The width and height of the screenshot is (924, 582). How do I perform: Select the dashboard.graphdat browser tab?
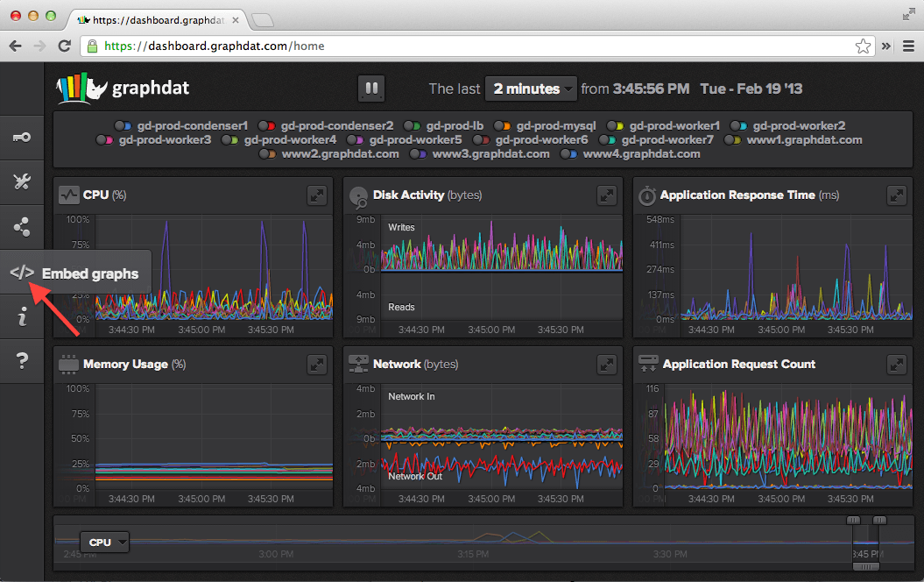[158, 20]
